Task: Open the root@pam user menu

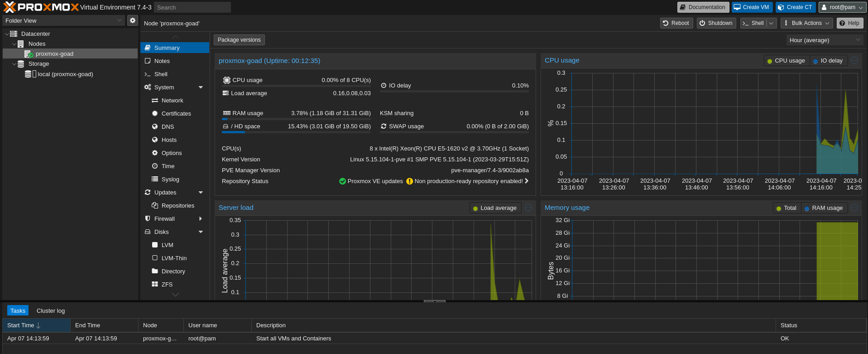Action: point(842,7)
